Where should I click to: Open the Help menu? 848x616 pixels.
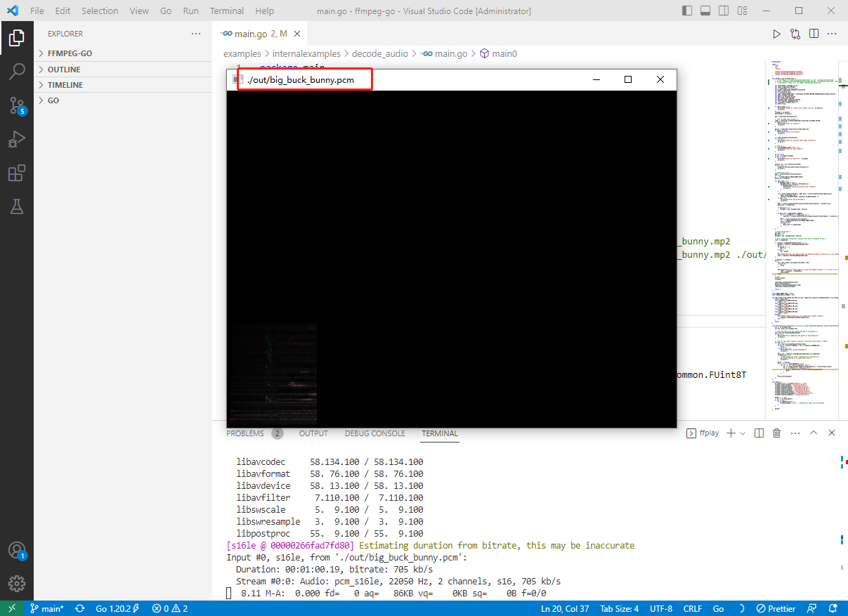coord(265,11)
